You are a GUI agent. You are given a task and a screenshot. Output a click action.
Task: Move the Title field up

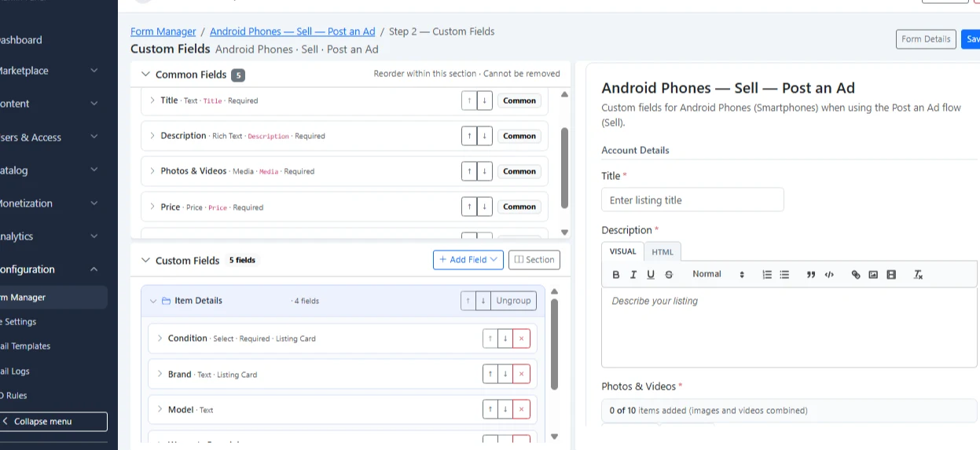pos(469,101)
